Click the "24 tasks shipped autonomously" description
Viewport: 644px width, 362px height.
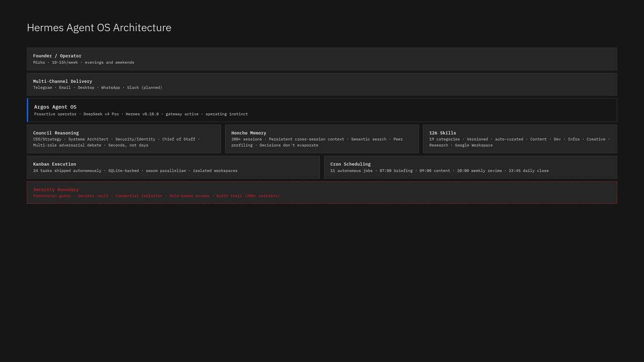point(135,171)
